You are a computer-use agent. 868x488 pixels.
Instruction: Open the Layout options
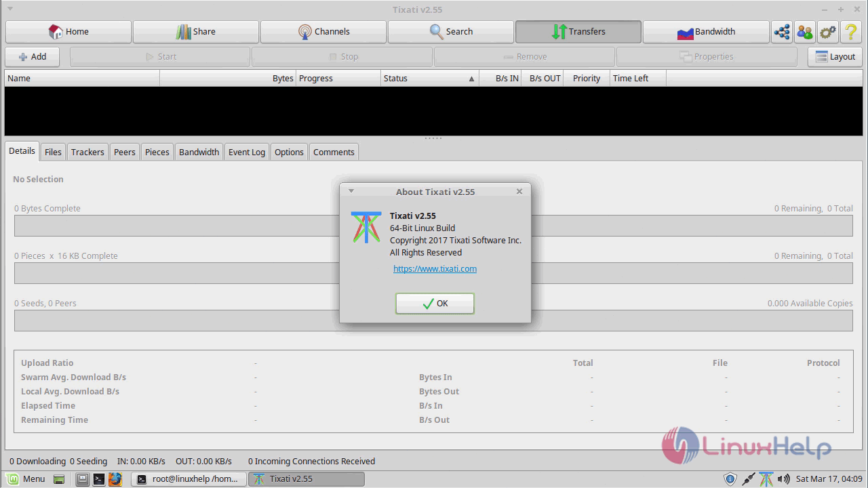(835, 57)
